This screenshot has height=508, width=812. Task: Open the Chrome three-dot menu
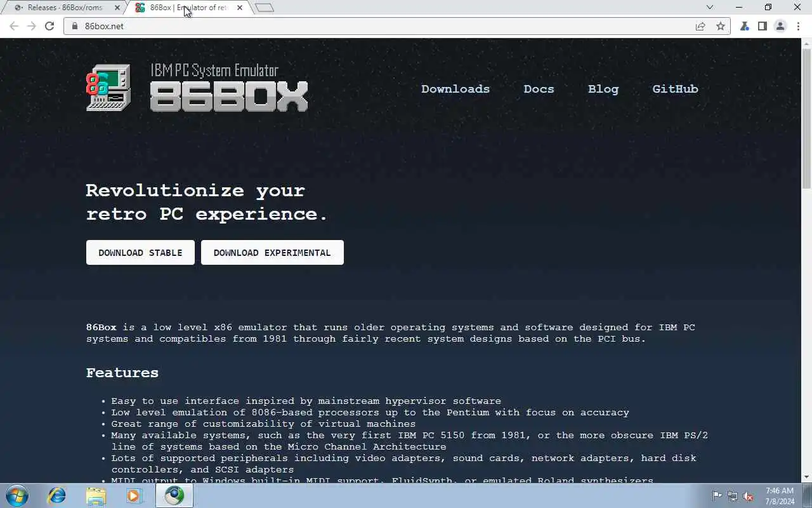click(x=798, y=26)
